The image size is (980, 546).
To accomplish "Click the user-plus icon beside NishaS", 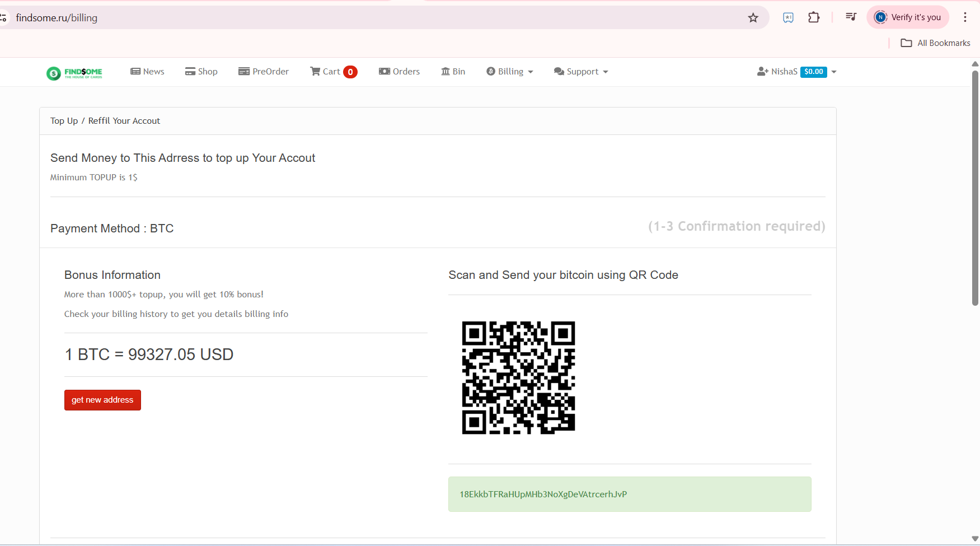I will pyautogui.click(x=762, y=72).
